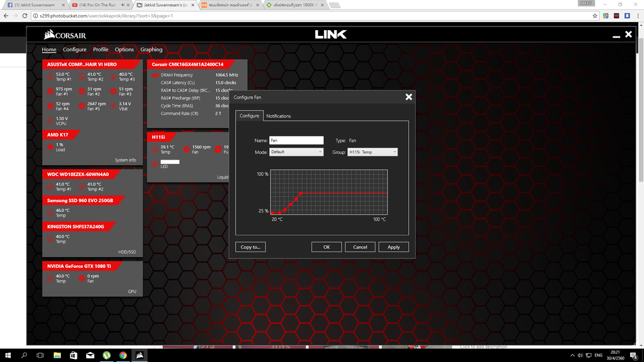
Task: Click the DRAM Frequency memory icon
Action: 155,75
